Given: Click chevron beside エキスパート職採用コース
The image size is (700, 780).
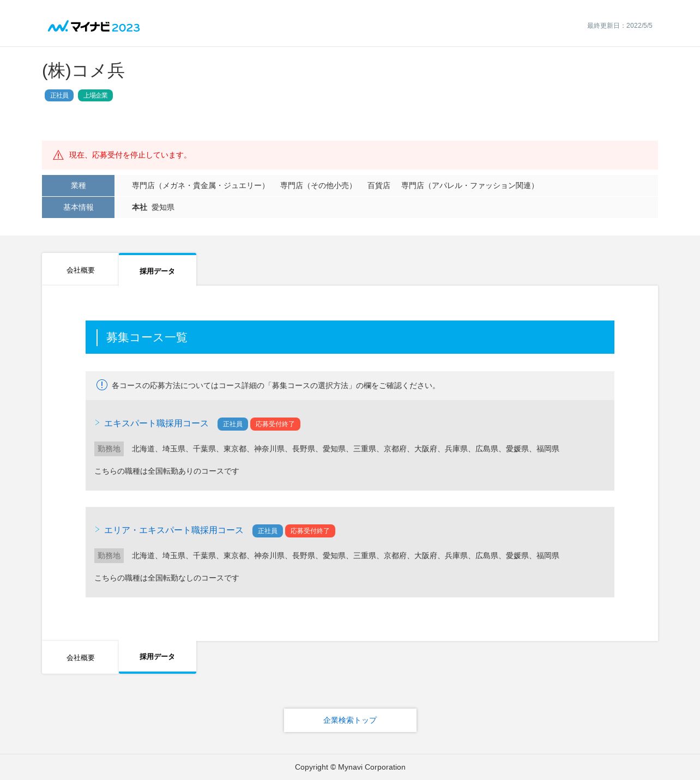Looking at the screenshot, I should click(97, 422).
